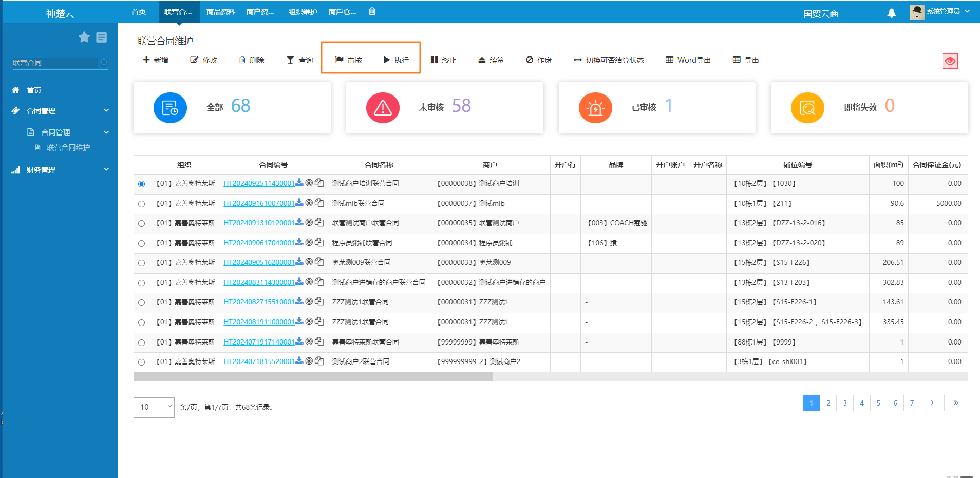Click 续签 toolbar button
Screen dimensions: 980x478
tap(491, 60)
